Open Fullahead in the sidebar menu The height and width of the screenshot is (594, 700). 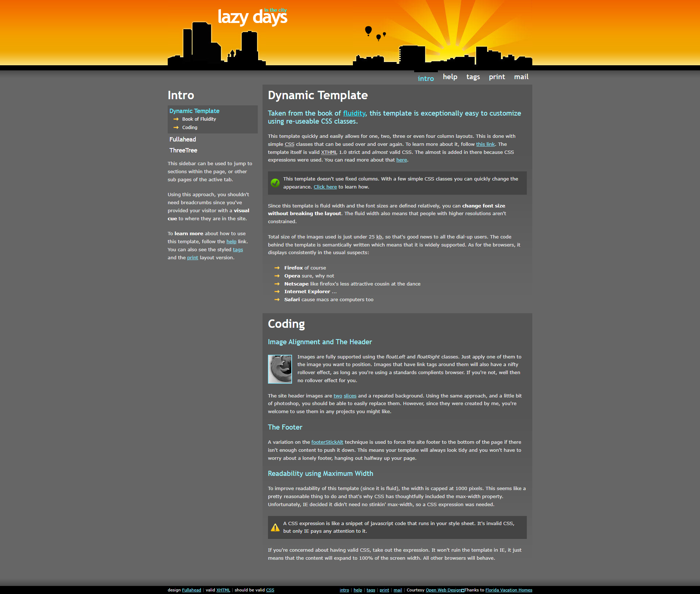[x=183, y=139]
